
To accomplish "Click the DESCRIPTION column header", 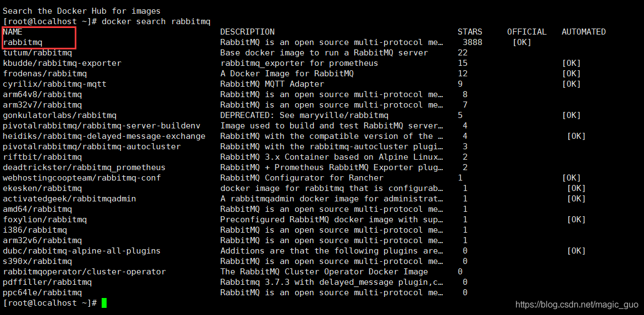I will point(247,32).
